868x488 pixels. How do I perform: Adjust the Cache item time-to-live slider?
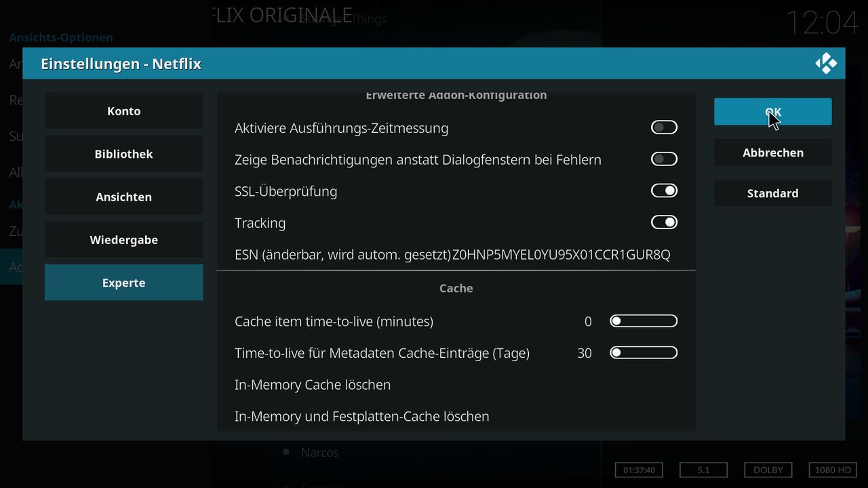644,321
